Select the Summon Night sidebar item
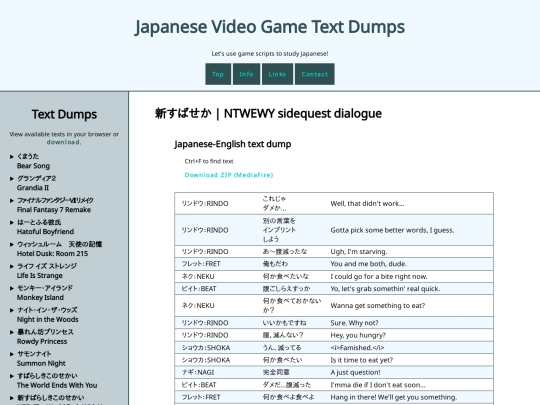Viewport: 540px width, 405px height. (41, 359)
